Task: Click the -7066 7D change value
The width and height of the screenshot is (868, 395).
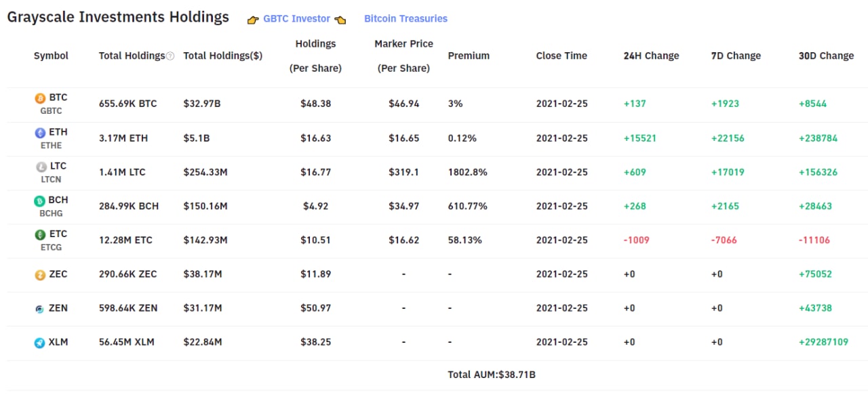Action: (724, 240)
